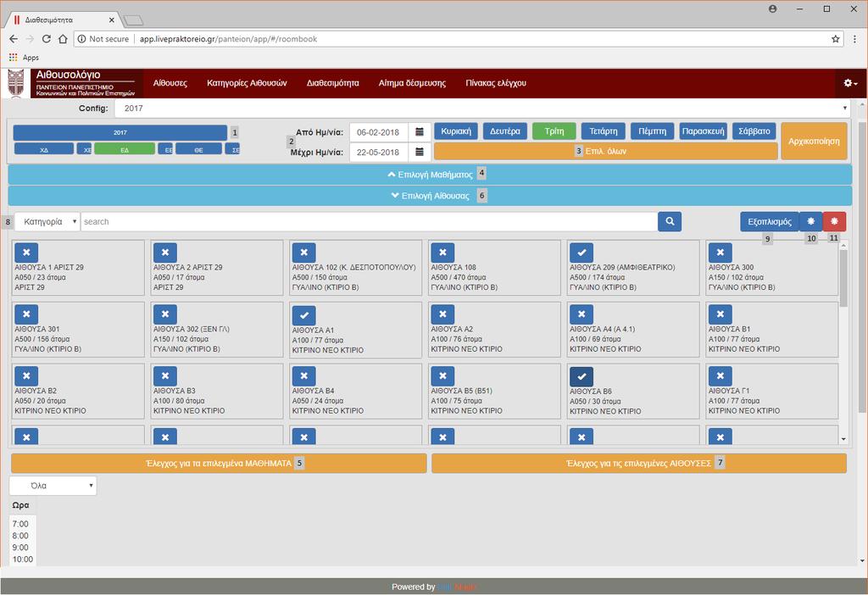Viewport: 868px width, 595px height.
Task: Open the Όλα filter dropdown
Action: click(53, 486)
